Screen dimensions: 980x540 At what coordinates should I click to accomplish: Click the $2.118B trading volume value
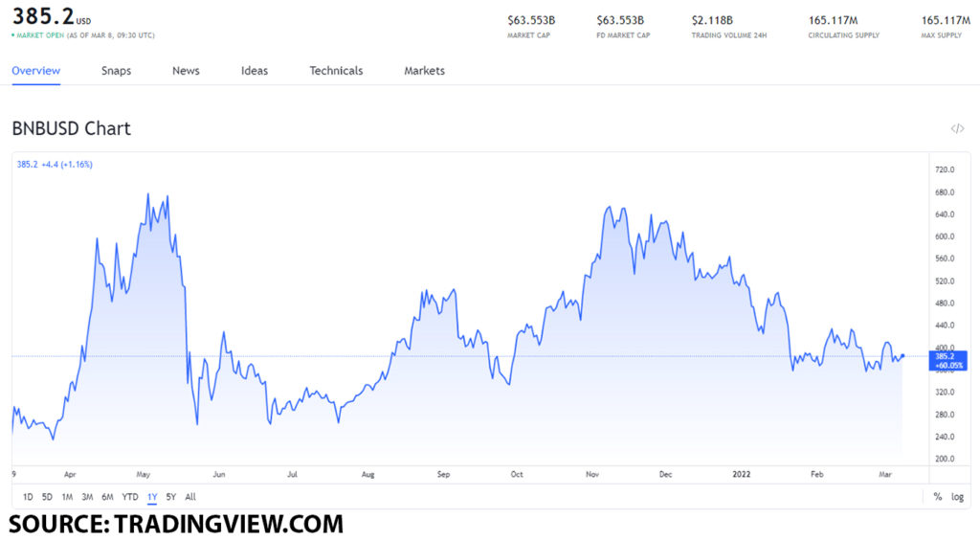pos(712,21)
